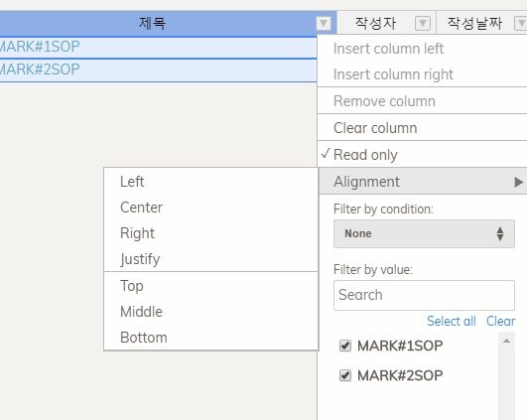Image resolution: width=527 pixels, height=420 pixels.
Task: Set alignment to Center
Action: [210, 208]
